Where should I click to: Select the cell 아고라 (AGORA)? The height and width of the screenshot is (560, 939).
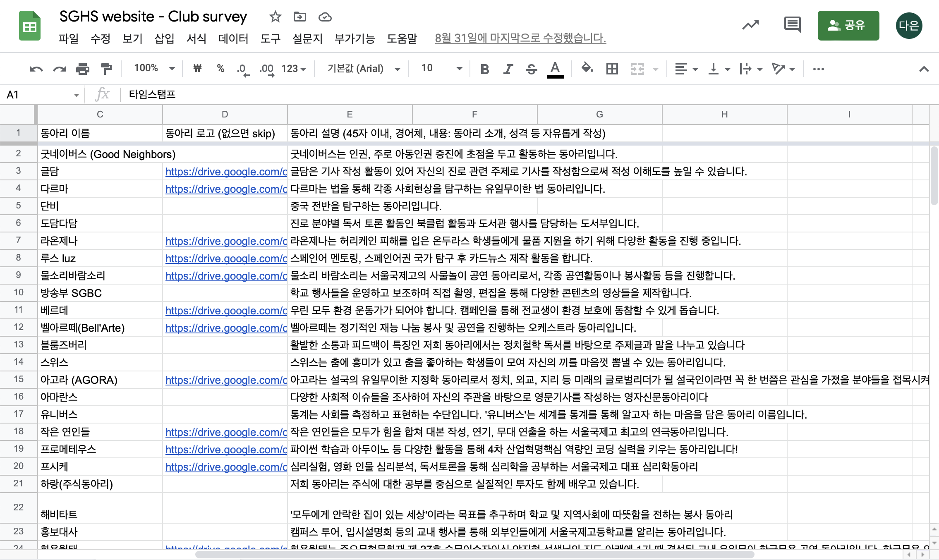[100, 380]
